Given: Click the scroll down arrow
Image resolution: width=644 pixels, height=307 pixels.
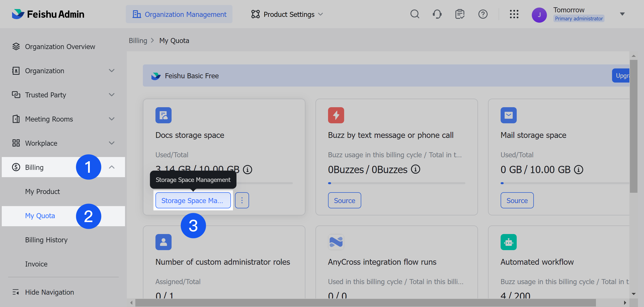Looking at the screenshot, I should point(633,294).
